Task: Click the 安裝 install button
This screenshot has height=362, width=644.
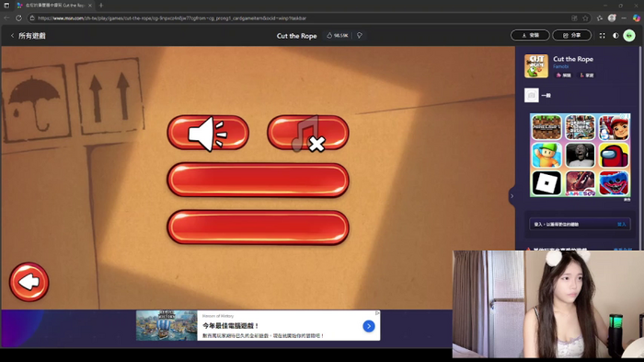Action: (x=530, y=35)
